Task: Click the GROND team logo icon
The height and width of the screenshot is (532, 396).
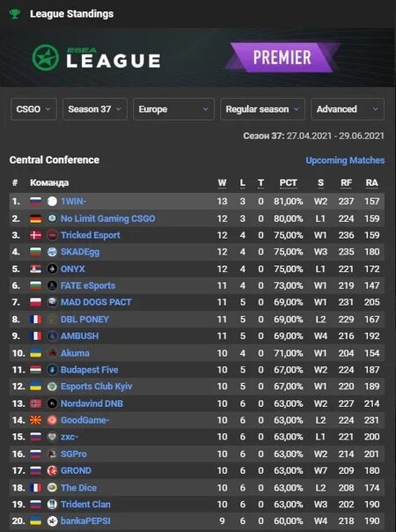Action: click(x=52, y=470)
